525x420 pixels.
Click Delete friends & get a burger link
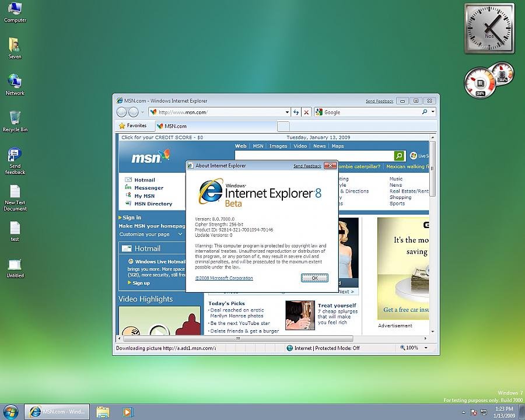244,331
